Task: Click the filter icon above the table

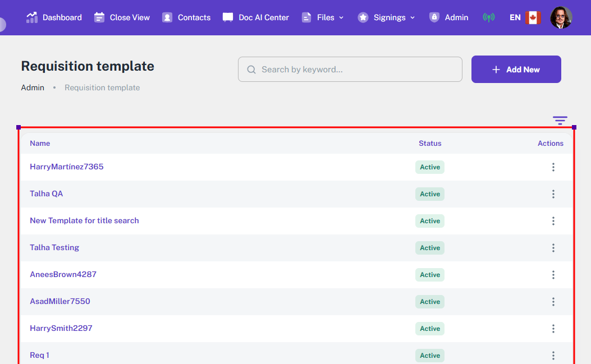Action: (560, 121)
